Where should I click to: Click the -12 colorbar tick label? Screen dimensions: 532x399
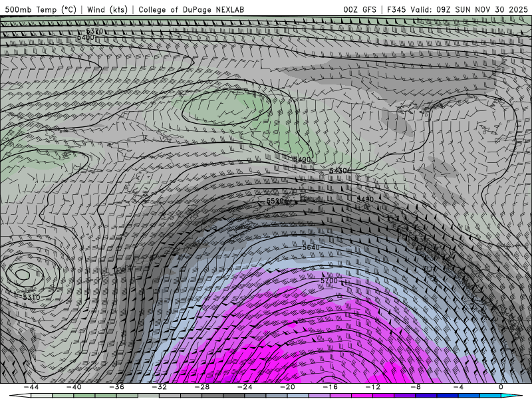373,387
